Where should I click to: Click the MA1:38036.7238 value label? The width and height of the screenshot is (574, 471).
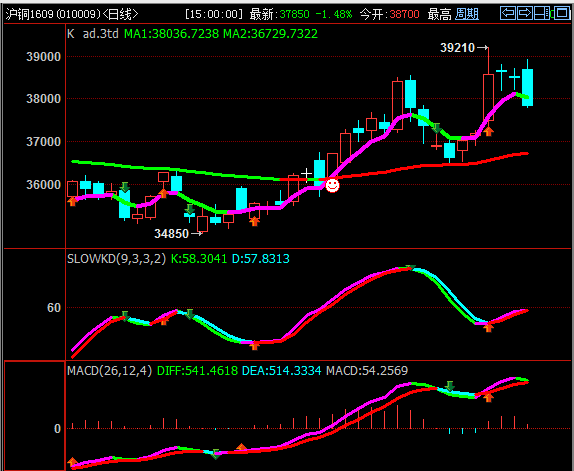coord(171,34)
